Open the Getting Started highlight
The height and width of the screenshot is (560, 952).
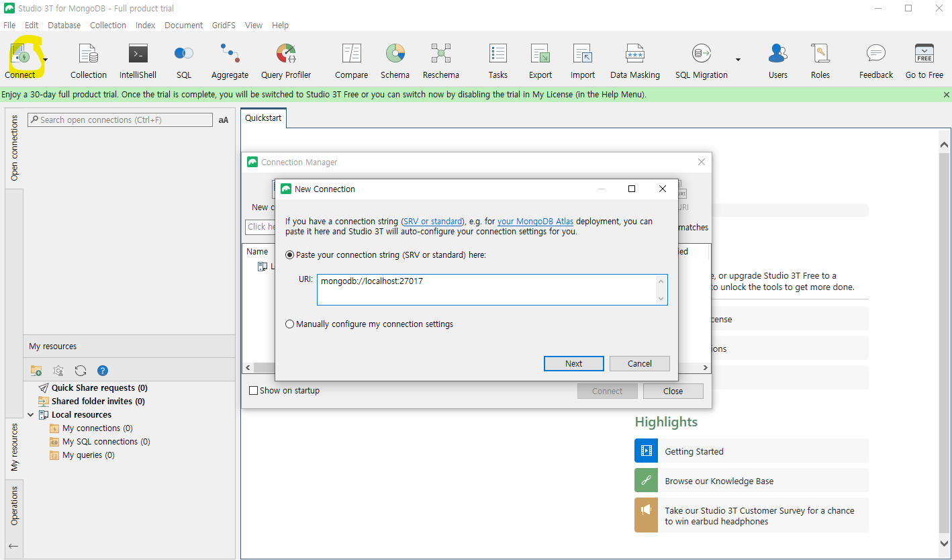pos(751,451)
